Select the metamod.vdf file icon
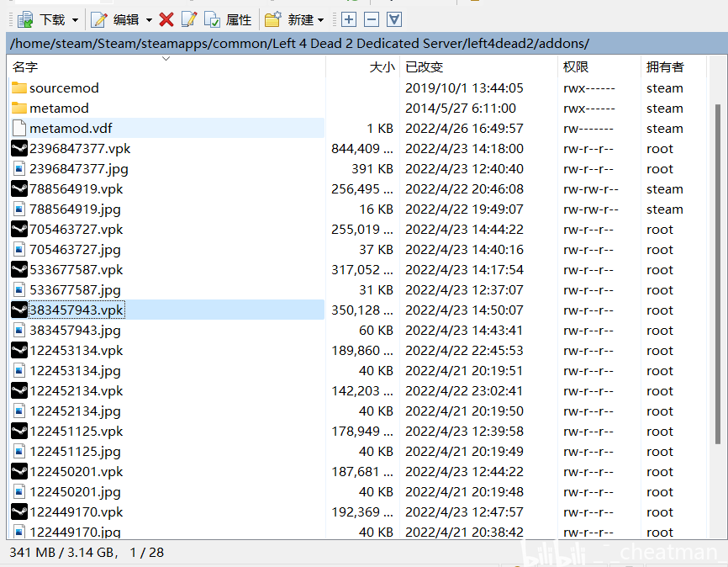This screenshot has width=728, height=567. pyautogui.click(x=19, y=128)
